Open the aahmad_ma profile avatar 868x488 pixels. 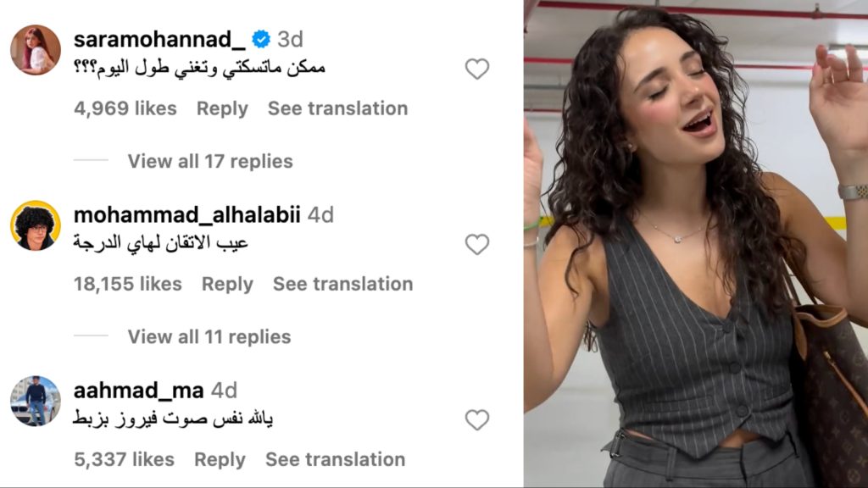(x=36, y=401)
